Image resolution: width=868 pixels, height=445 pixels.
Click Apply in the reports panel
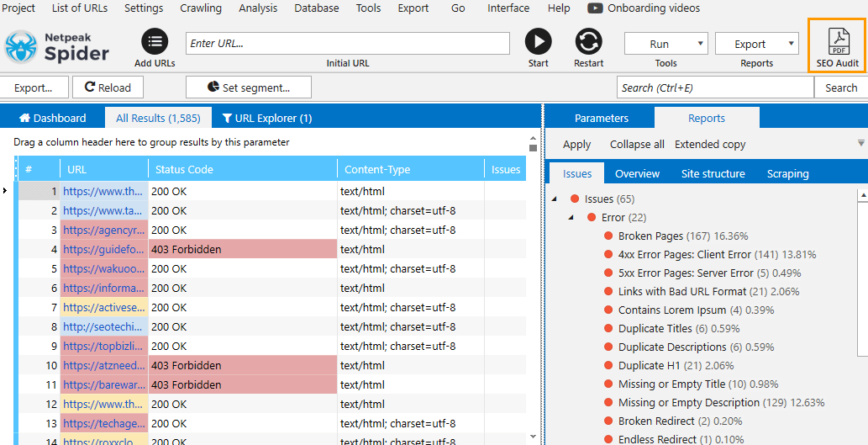point(576,144)
